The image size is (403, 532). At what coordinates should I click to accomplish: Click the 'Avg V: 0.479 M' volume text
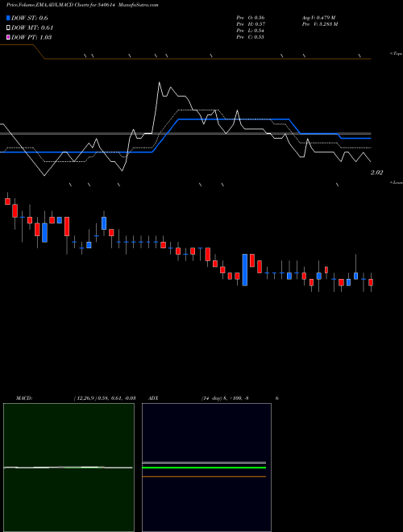318,17
